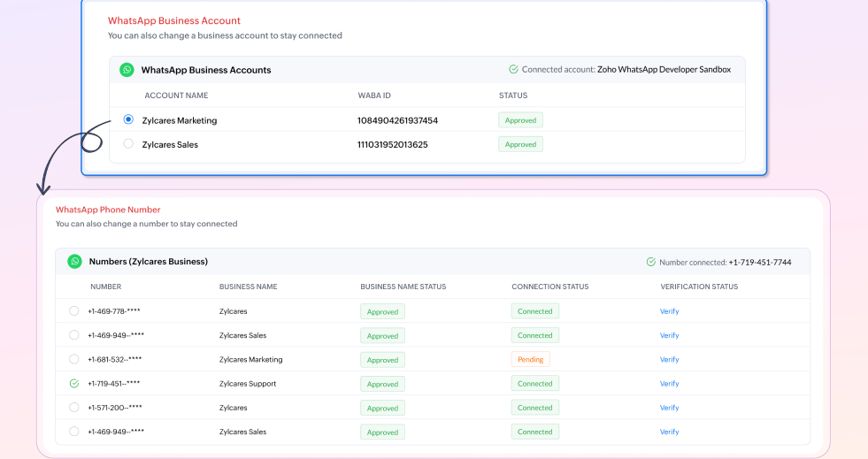Click WhatsApp icon beside WhatsApp Business Accounts
The height and width of the screenshot is (459, 868).
(x=127, y=70)
